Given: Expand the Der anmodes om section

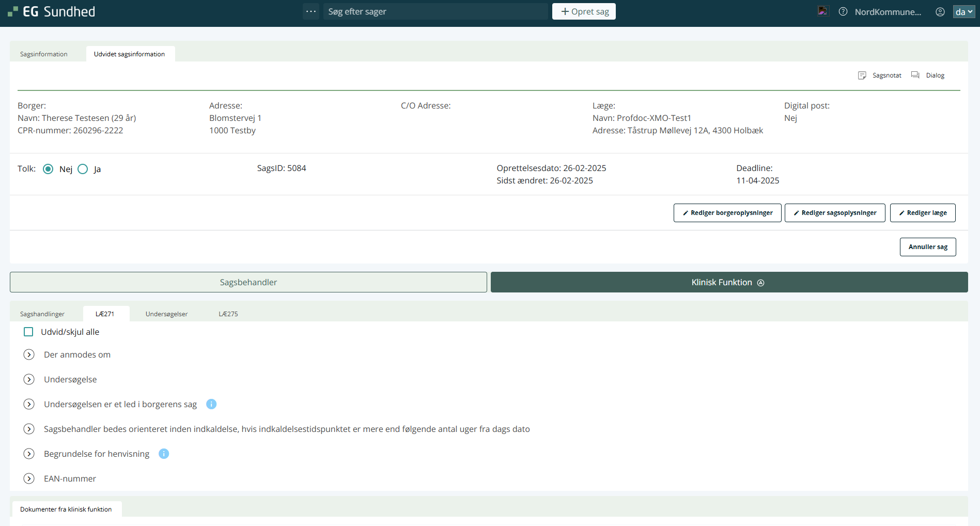Looking at the screenshot, I should 29,354.
